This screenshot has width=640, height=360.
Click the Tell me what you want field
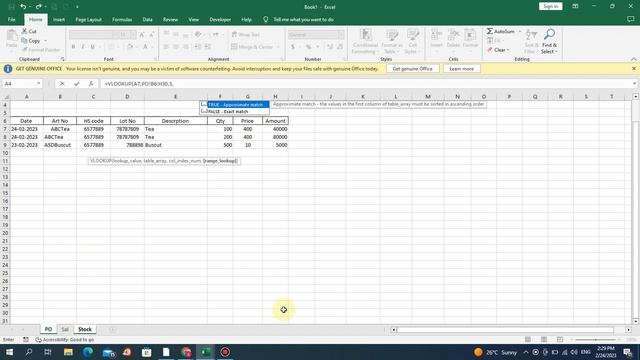coord(303,19)
